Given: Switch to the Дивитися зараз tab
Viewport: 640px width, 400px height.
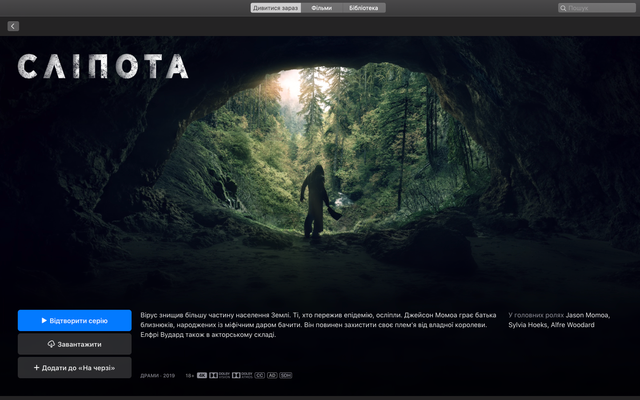Looking at the screenshot, I should tap(274, 8).
